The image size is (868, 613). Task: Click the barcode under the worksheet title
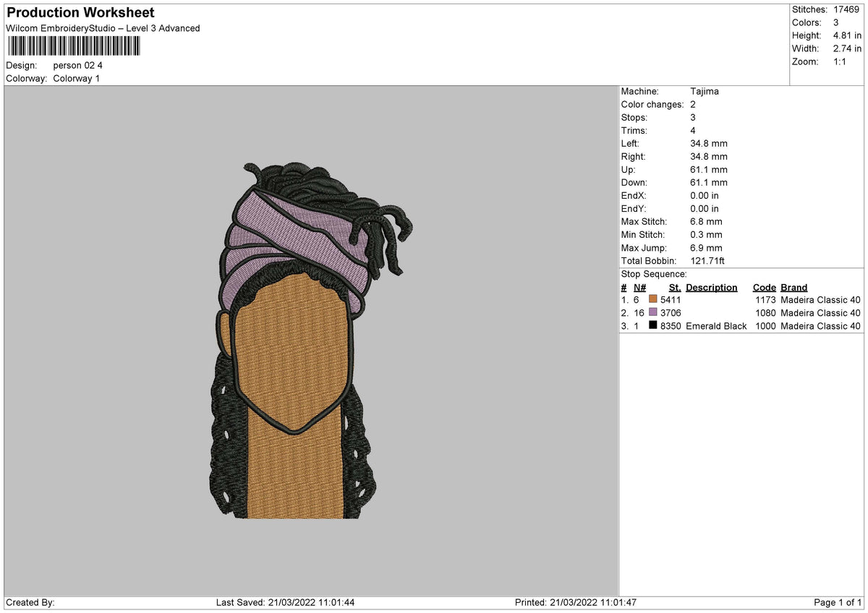tap(75, 47)
